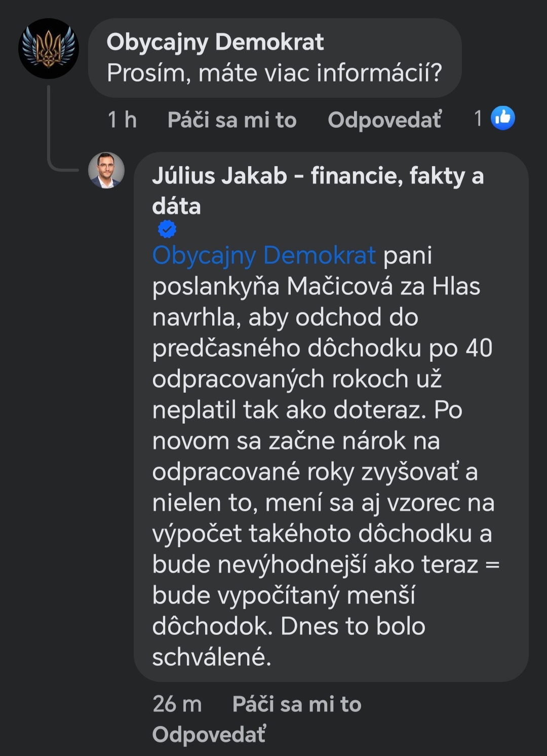
Task: Open the Július Jakab page name
Action: point(318,176)
